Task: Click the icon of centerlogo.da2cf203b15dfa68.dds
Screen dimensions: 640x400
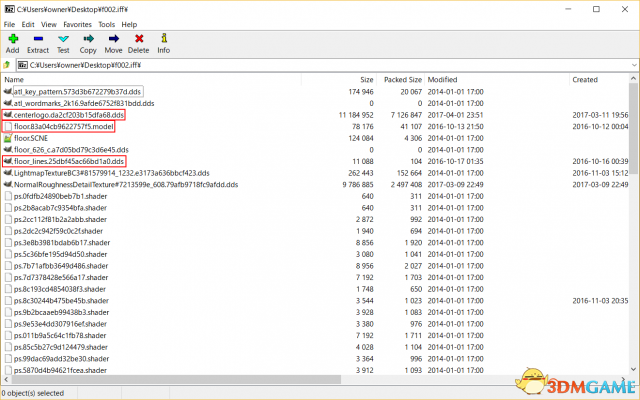Action: [8, 115]
